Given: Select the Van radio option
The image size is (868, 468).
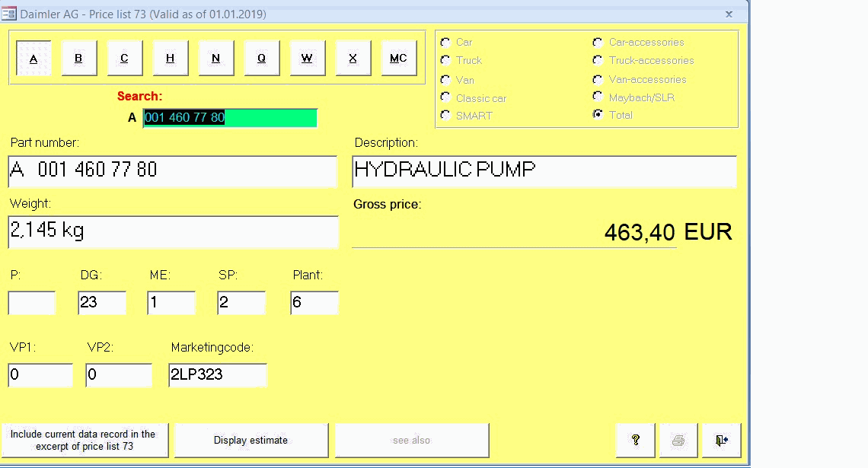Looking at the screenshot, I should click(445, 80).
